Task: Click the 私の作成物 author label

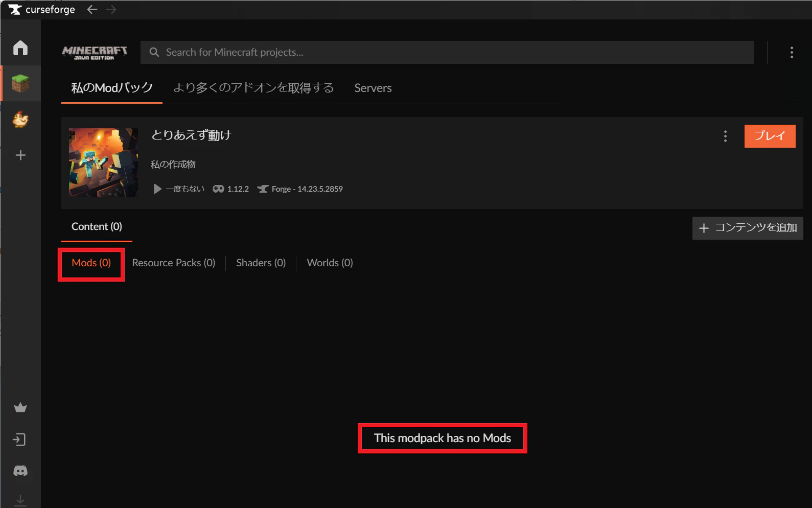Action: [173, 164]
